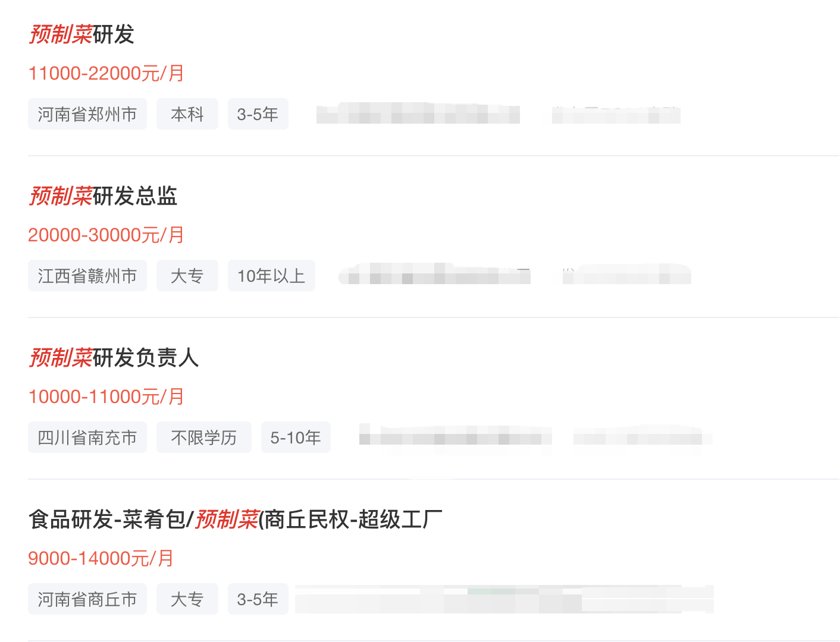Open the 预制菜研发总监 job title

[103, 196]
